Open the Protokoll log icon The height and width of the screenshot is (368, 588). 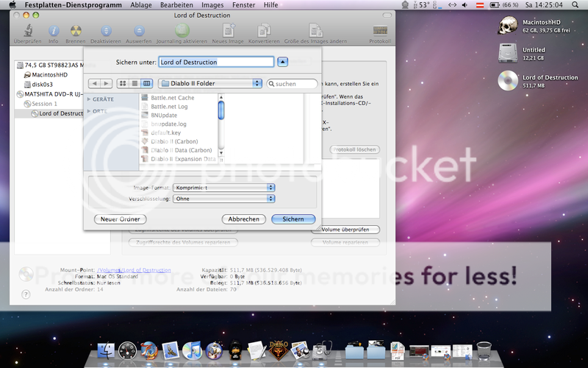click(x=380, y=31)
